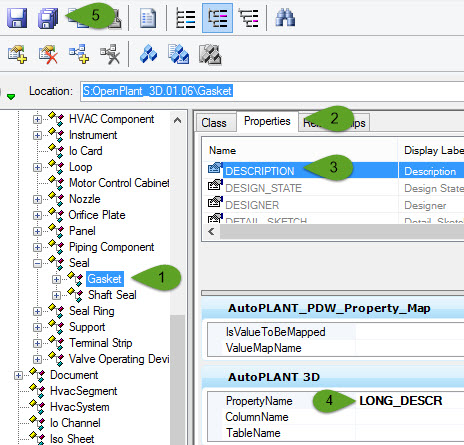Expand the Loop tree node
Image resolution: width=464 pixels, height=445 pixels.
click(x=37, y=167)
